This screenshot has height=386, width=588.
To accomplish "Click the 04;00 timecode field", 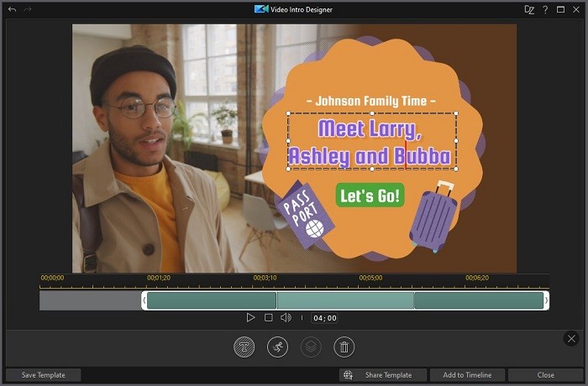I will pos(325,318).
